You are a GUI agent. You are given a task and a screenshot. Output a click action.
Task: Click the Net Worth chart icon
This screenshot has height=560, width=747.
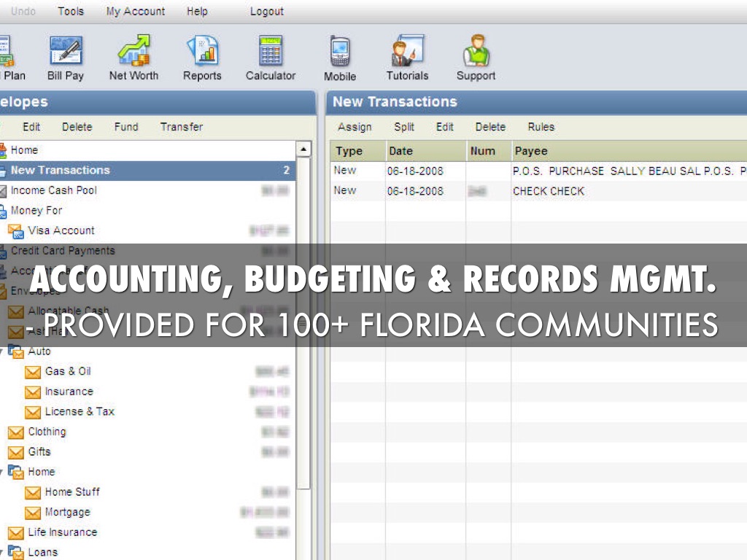[133, 51]
